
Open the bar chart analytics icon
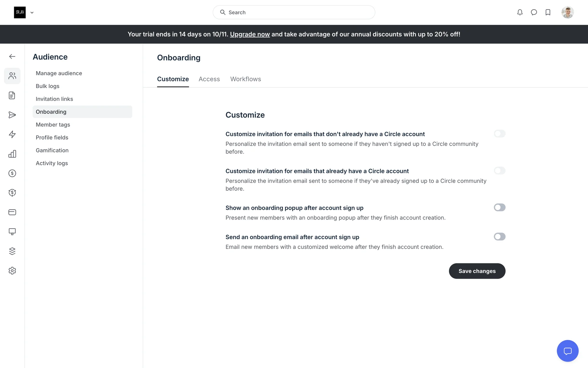click(12, 154)
